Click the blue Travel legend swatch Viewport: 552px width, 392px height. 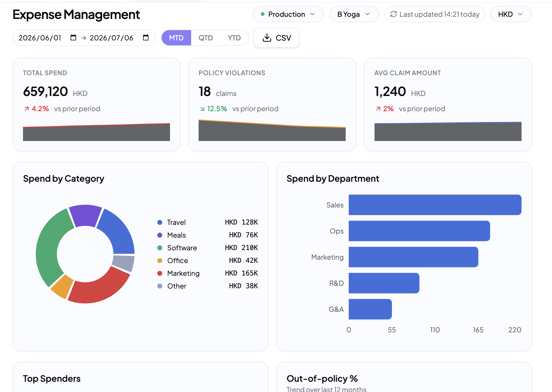(x=160, y=222)
